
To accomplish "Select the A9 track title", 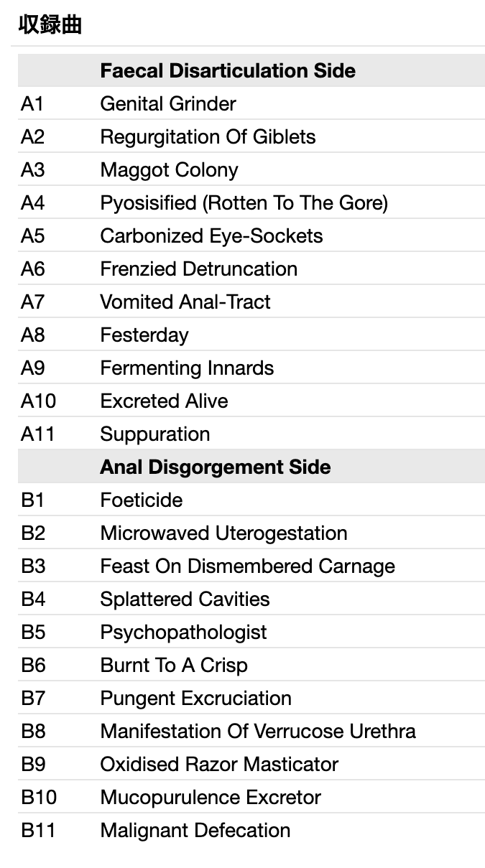I will 187,368.
